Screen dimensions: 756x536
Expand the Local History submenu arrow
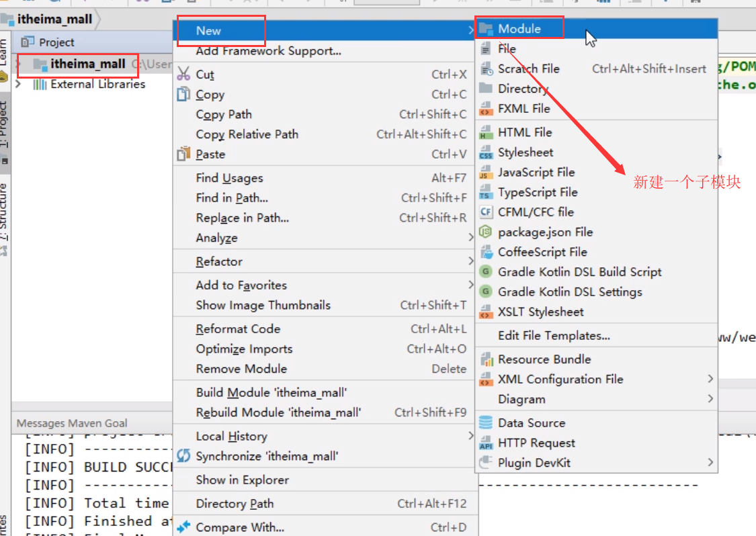(x=470, y=436)
